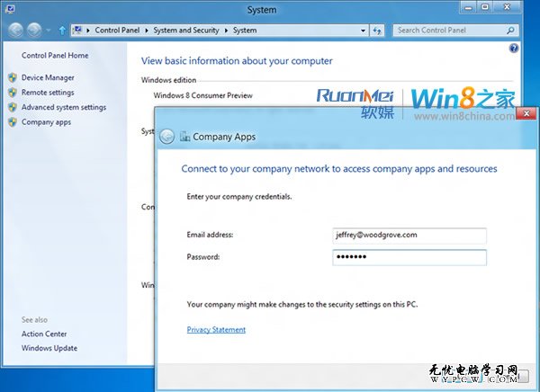Image resolution: width=540 pixels, height=392 pixels.
Task: Select Control Panel breadcrumb
Action: [x=117, y=31]
